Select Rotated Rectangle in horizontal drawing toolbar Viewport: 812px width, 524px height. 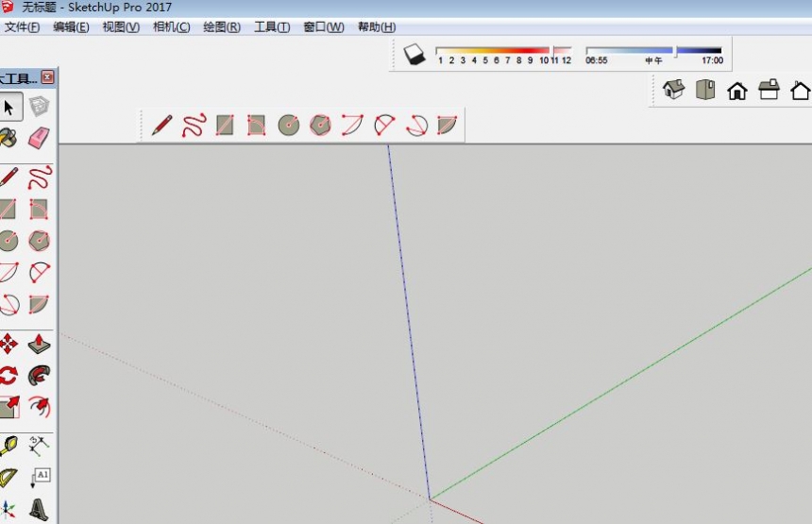click(x=256, y=126)
